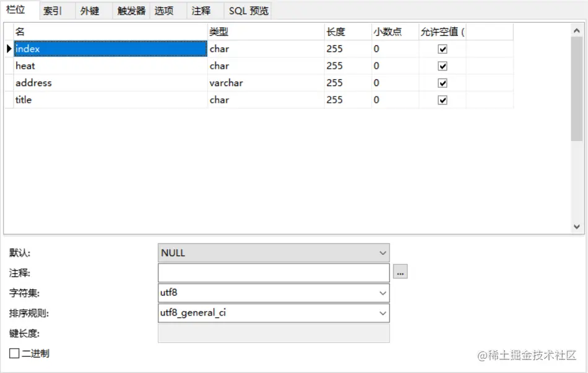Click the field list scrollbar thumb
Viewport: 588px width, 373px height.
[x=577, y=89]
